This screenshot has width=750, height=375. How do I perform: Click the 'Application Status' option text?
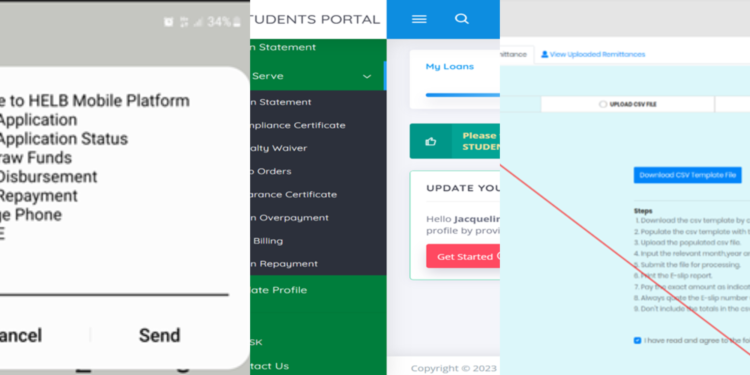pos(64,139)
